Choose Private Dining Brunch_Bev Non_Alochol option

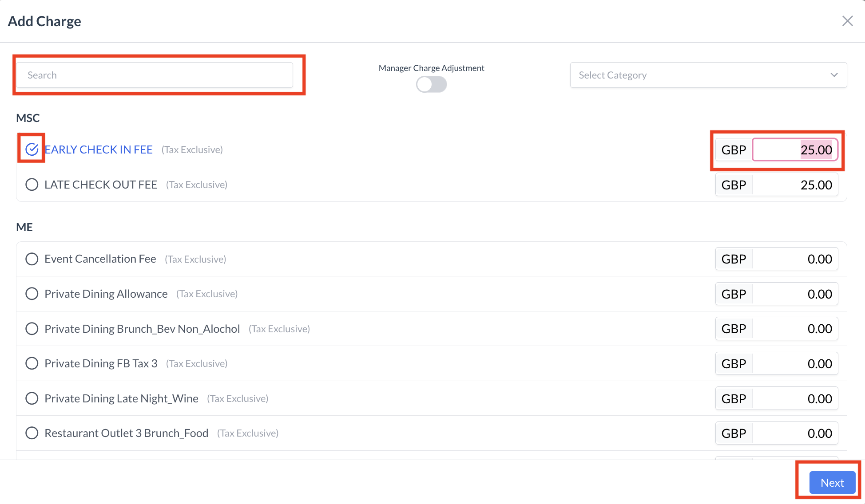click(32, 329)
